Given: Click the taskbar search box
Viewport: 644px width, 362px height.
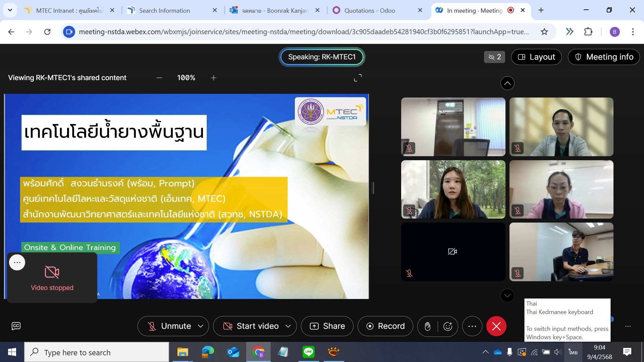Looking at the screenshot, I should pyautogui.click(x=97, y=352).
